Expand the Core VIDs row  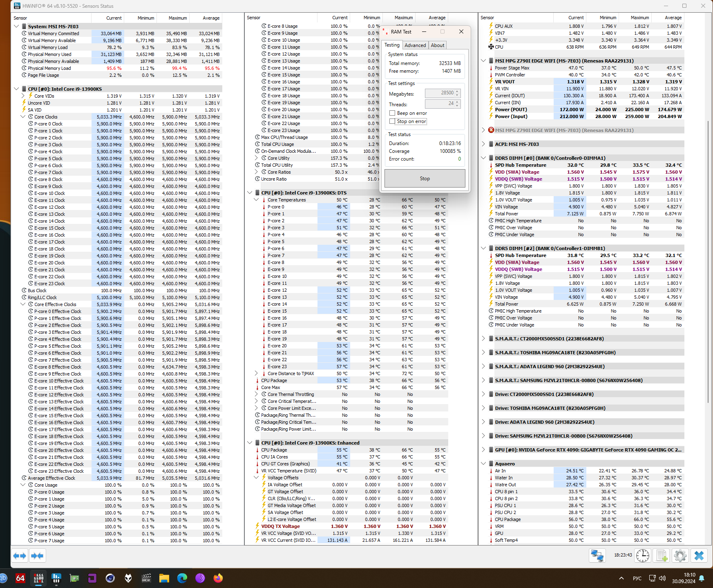tap(23, 96)
